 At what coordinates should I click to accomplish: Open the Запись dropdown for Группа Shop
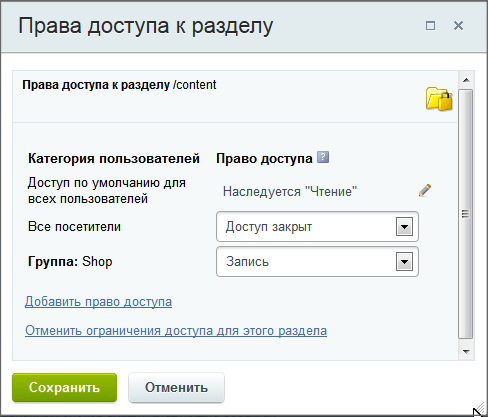[x=317, y=262]
